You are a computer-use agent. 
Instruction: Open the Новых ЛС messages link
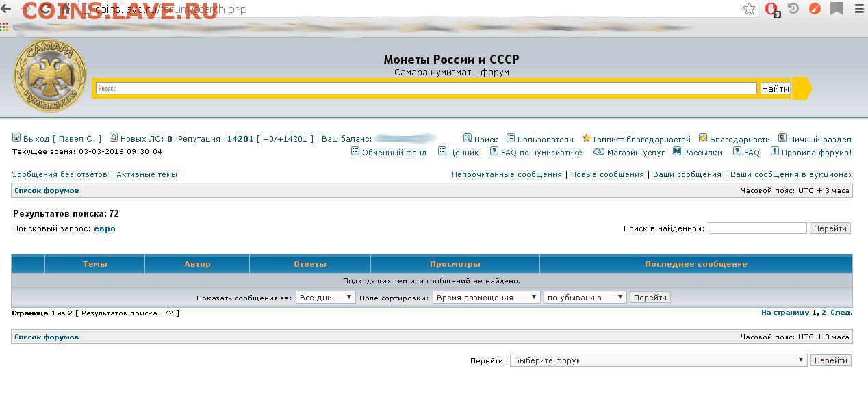[x=146, y=139]
